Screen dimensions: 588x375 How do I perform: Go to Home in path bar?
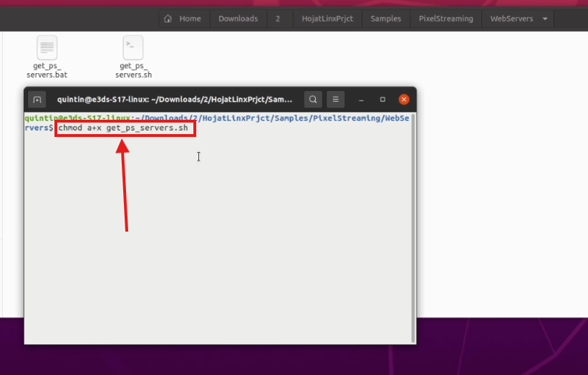tap(183, 19)
